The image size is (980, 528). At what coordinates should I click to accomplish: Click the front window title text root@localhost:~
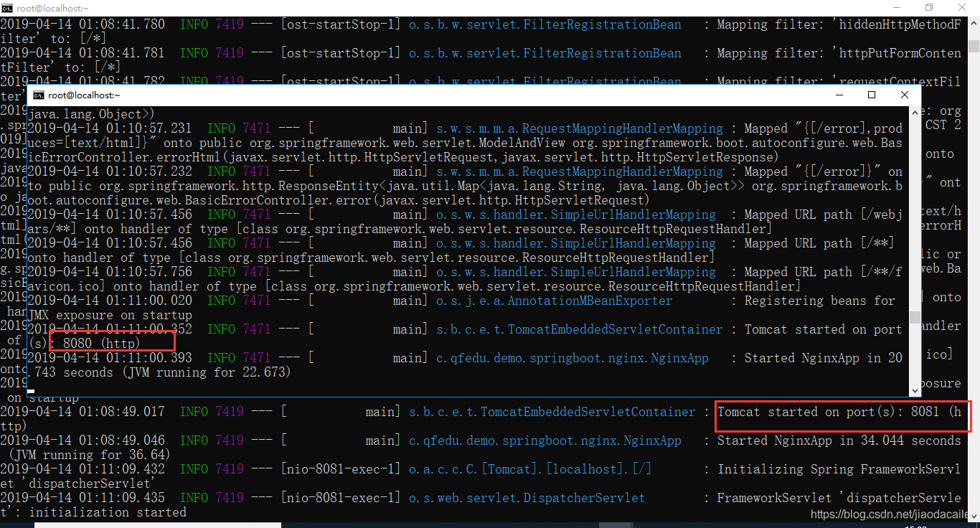[x=84, y=95]
